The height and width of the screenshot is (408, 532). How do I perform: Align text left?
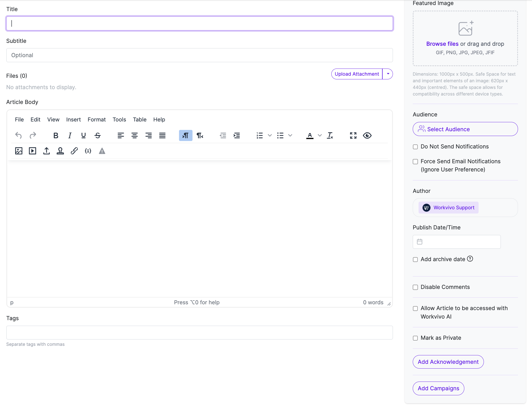pos(121,135)
